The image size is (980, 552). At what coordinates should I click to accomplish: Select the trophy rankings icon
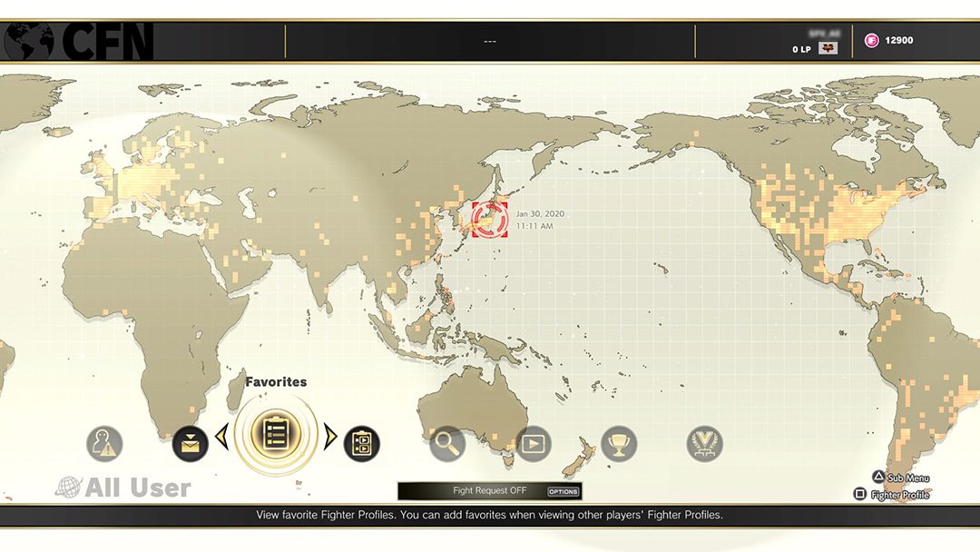(x=619, y=443)
